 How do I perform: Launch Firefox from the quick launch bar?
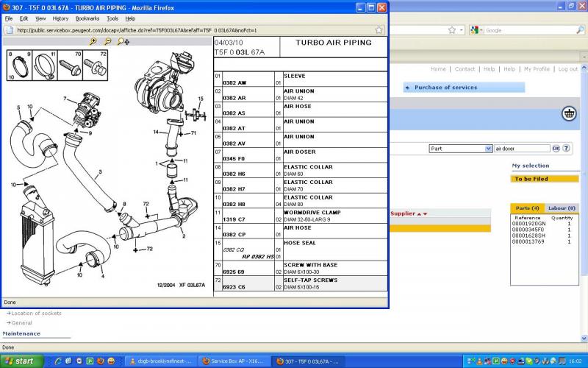coord(100,361)
